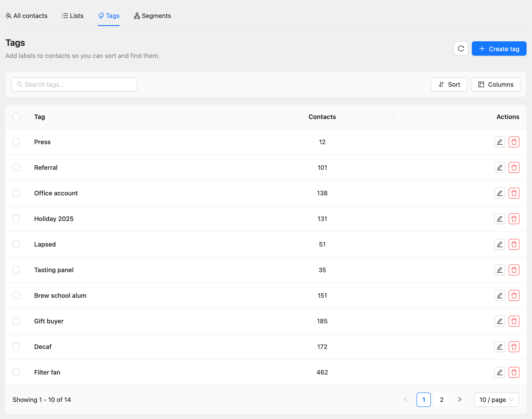Click the Create tag button
Viewport: 532px width, 419px height.
tap(499, 49)
